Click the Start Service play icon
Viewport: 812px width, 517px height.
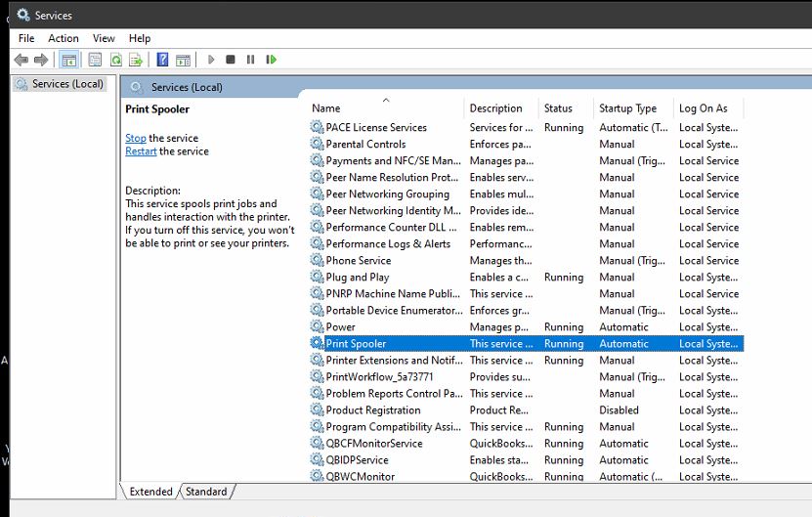[x=211, y=60]
